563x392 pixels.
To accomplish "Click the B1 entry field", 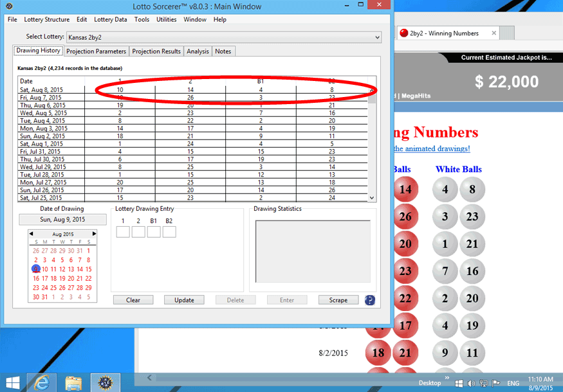I will (154, 232).
